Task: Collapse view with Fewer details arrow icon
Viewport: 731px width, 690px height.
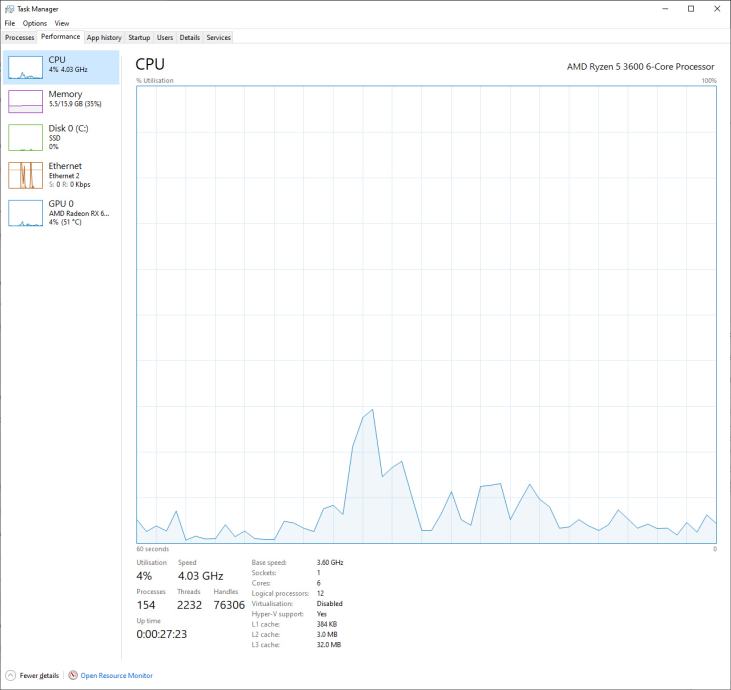Action: pyautogui.click(x=10, y=675)
